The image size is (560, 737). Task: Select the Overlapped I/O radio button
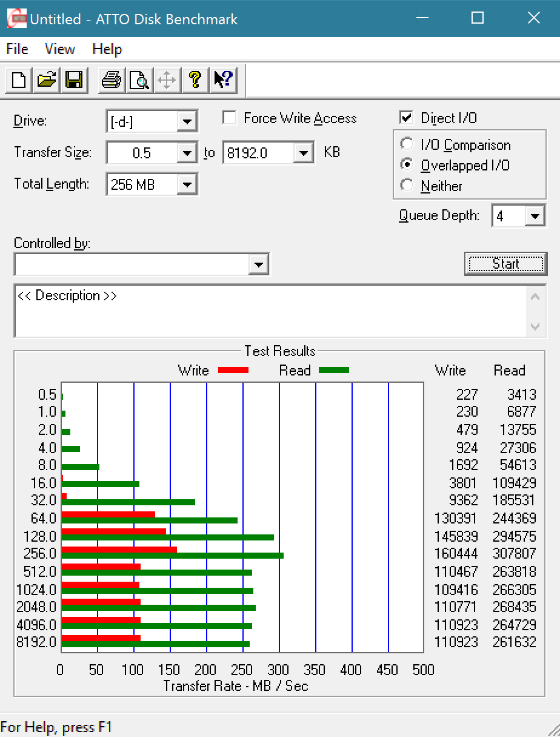coord(407,165)
